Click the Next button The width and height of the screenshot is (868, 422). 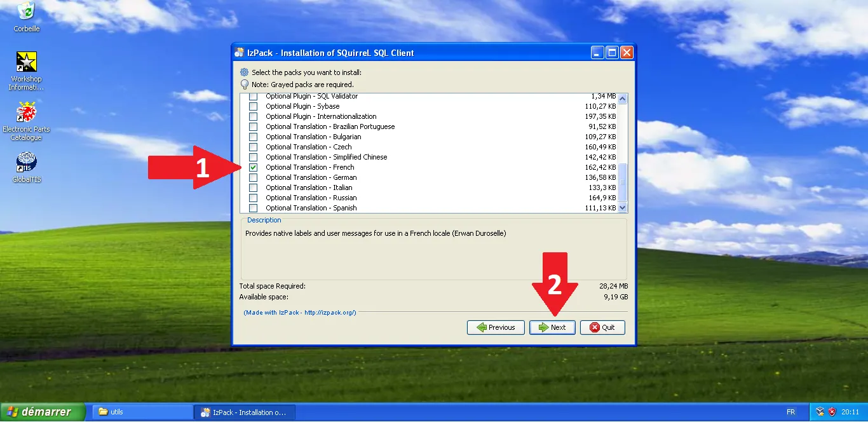(552, 327)
